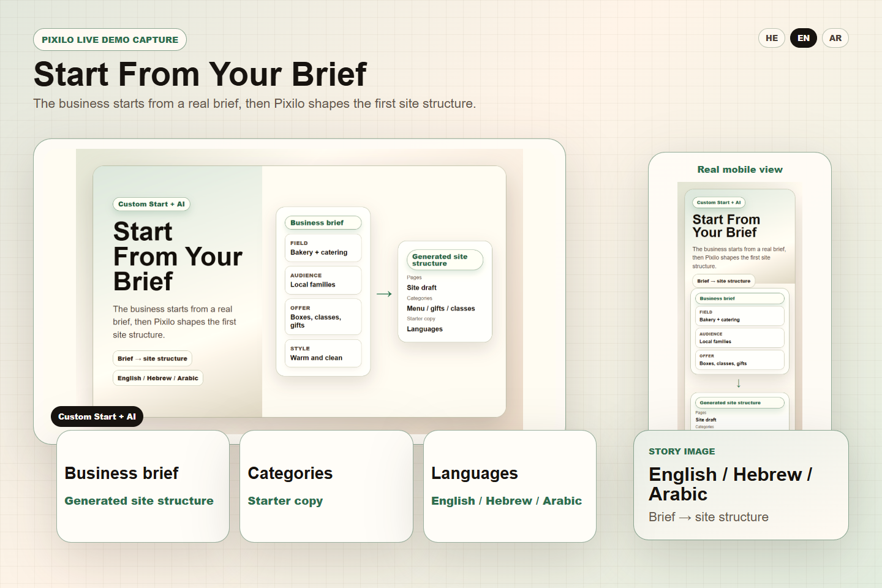This screenshot has width=882, height=588.
Task: Click the English / Hebrew / Arabic chip in preview
Action: click(x=158, y=378)
